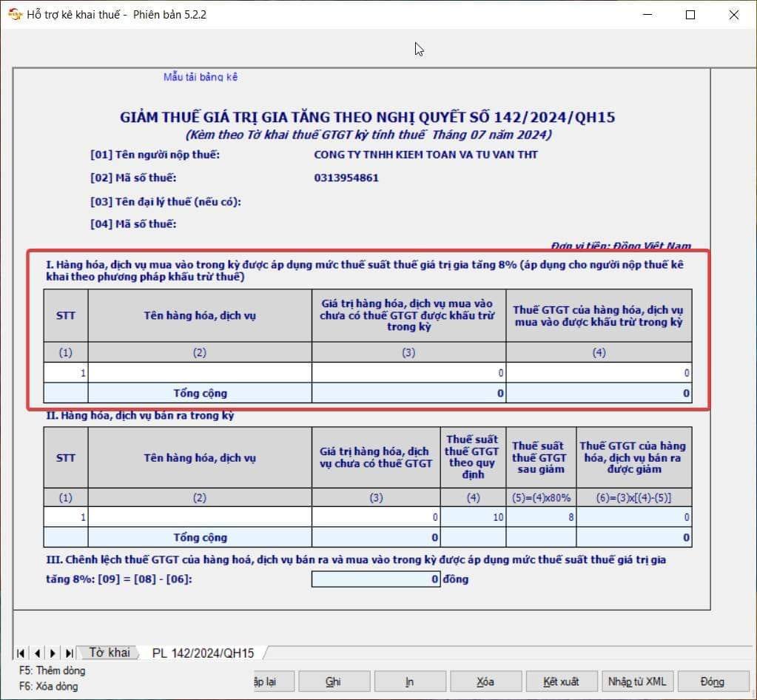Click goods name cell in section I row 1
The height and width of the screenshot is (700, 757).
(199, 373)
